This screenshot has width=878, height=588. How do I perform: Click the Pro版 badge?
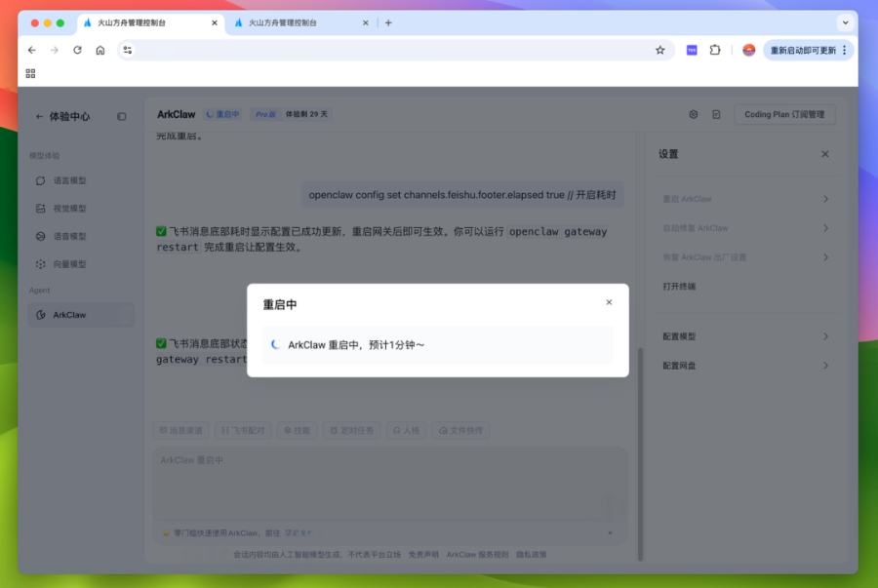[x=265, y=114]
